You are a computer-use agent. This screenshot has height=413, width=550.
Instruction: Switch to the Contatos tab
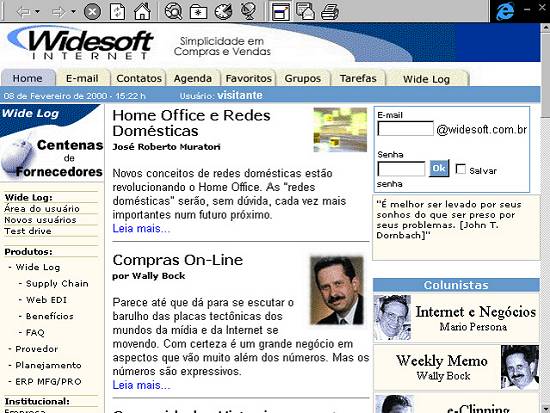[139, 78]
